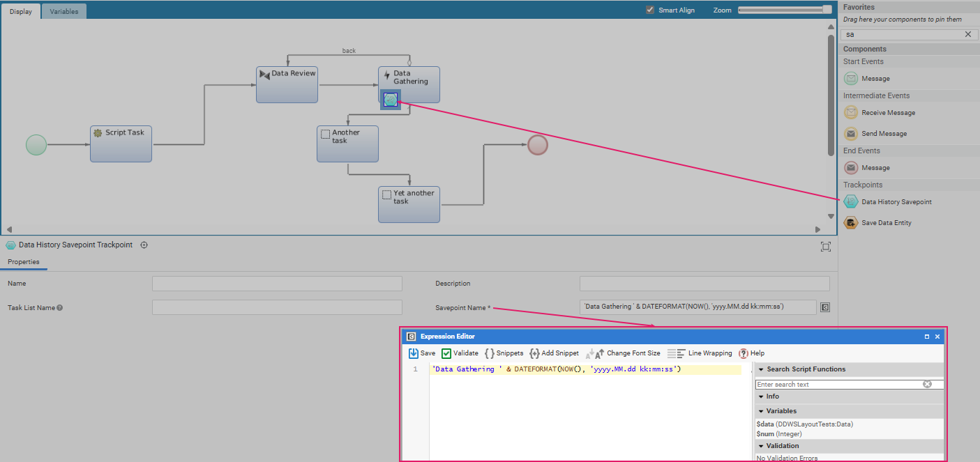This screenshot has height=462, width=980.
Task: Click the Zoom slider handle
Action: point(827,10)
